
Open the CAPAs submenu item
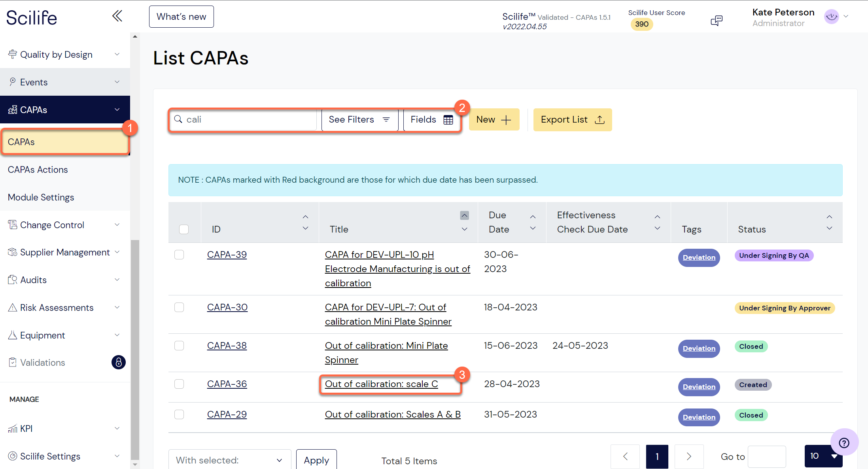point(65,142)
